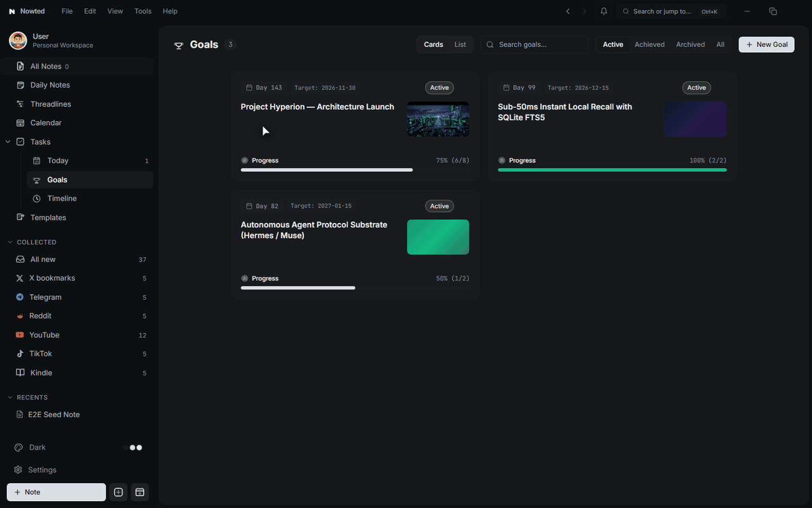Click the plus-in-square icon beside Note
Image resolution: width=812 pixels, height=508 pixels.
click(x=118, y=492)
